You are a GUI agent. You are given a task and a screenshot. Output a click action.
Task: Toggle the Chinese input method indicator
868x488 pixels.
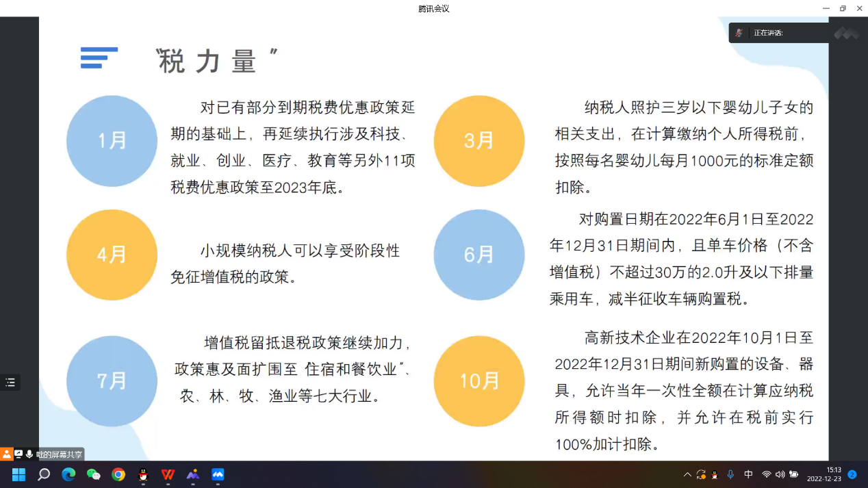coord(748,474)
